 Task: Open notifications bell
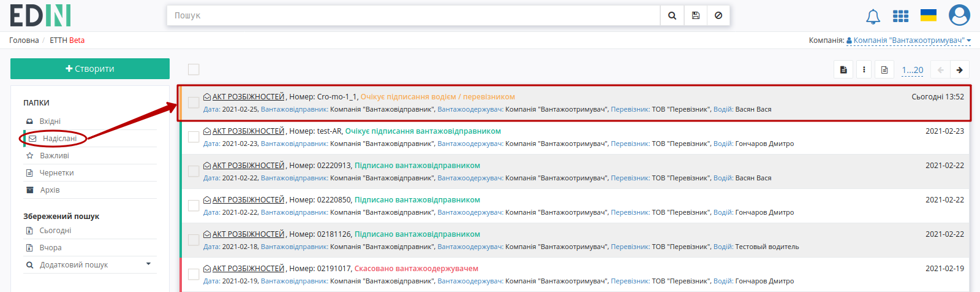coord(873,17)
